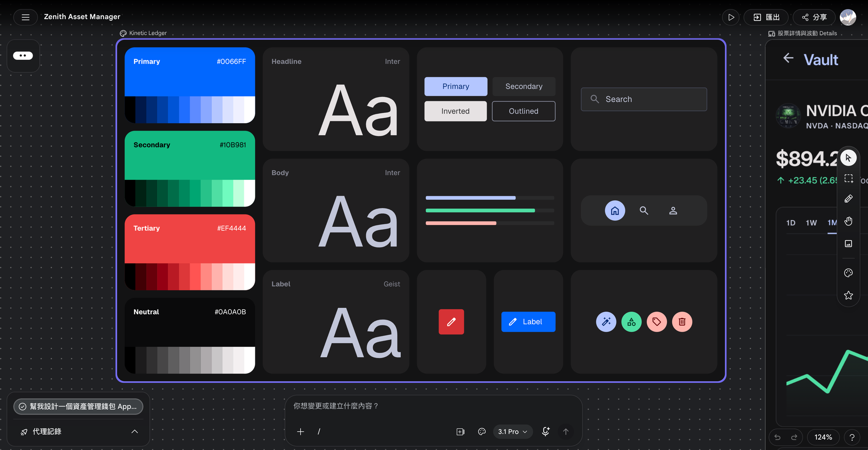Click the Primary #0066FF color swatch
This screenshot has width=868, height=450.
190,72
